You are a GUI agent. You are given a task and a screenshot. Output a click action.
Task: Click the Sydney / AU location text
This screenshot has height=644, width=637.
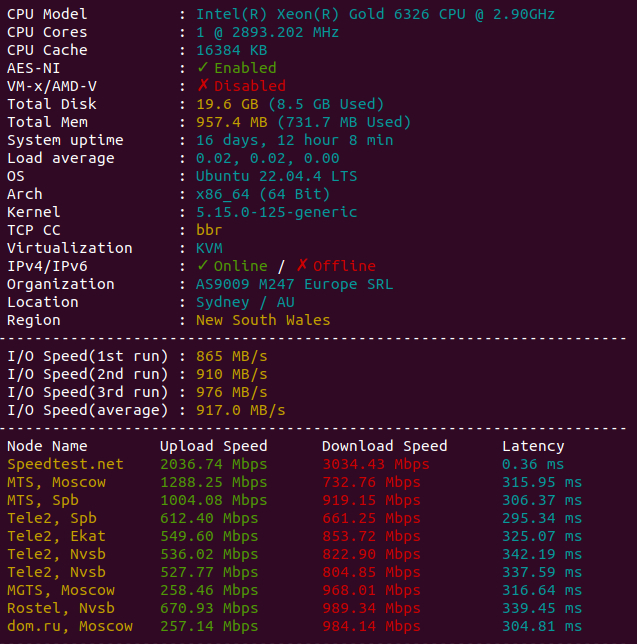(245, 302)
